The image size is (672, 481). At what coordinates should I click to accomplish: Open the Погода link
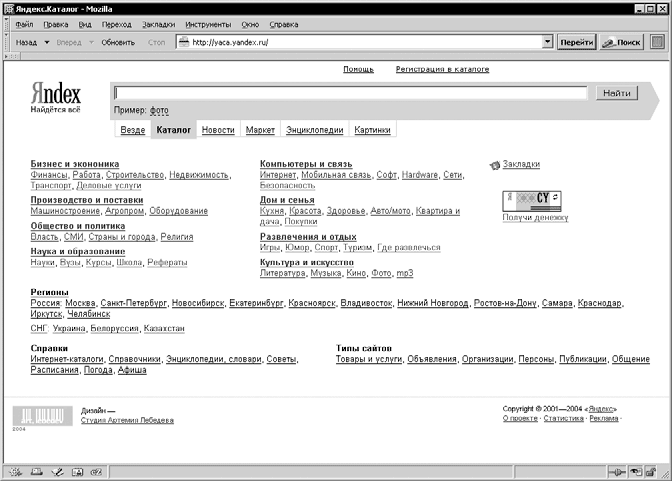pyautogui.click(x=98, y=370)
